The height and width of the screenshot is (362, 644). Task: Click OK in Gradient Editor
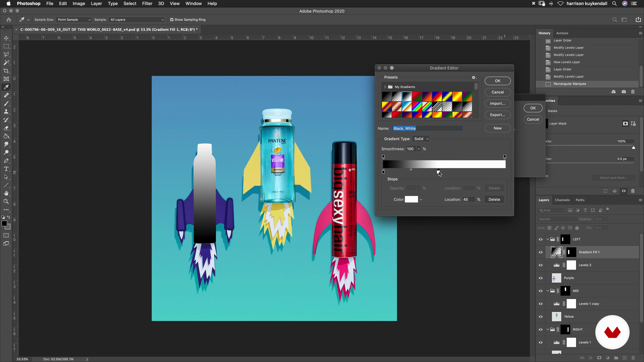[497, 81]
